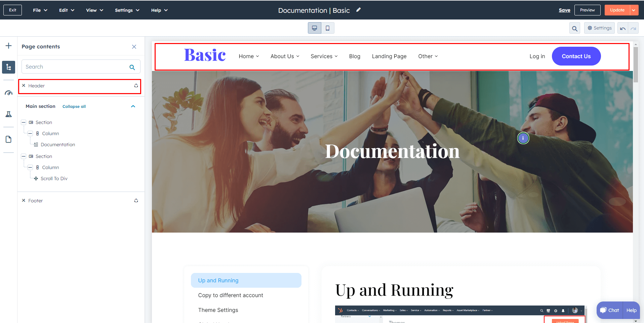Click the magnifier search icon in toolbar
This screenshot has width=644, height=323.
click(575, 29)
